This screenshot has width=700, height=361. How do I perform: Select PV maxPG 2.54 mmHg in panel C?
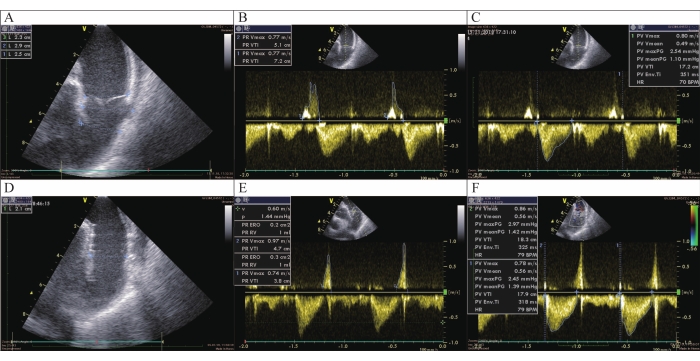[x=664, y=51]
